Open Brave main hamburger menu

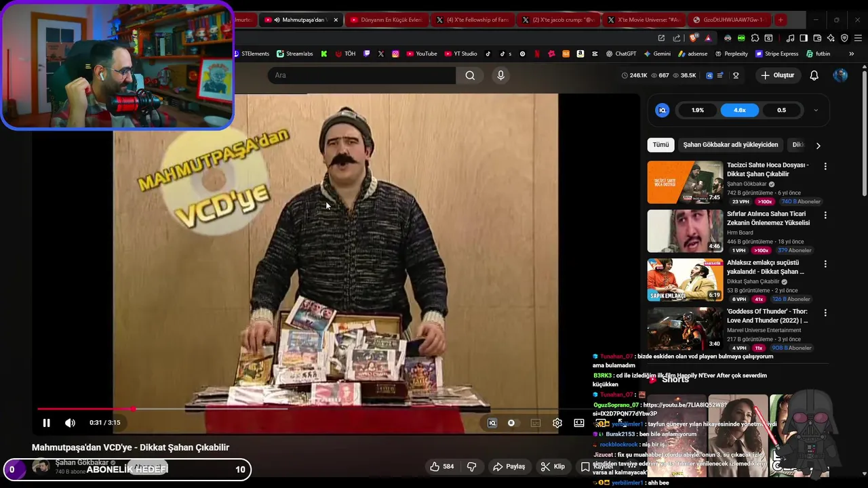pos(857,38)
